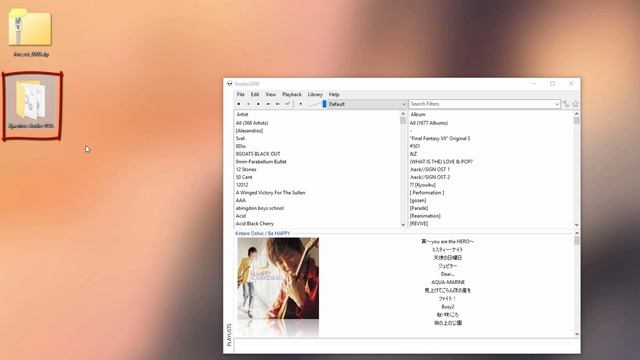Click Artist list scroll-up arrow
640x360 pixels.
coord(403,114)
